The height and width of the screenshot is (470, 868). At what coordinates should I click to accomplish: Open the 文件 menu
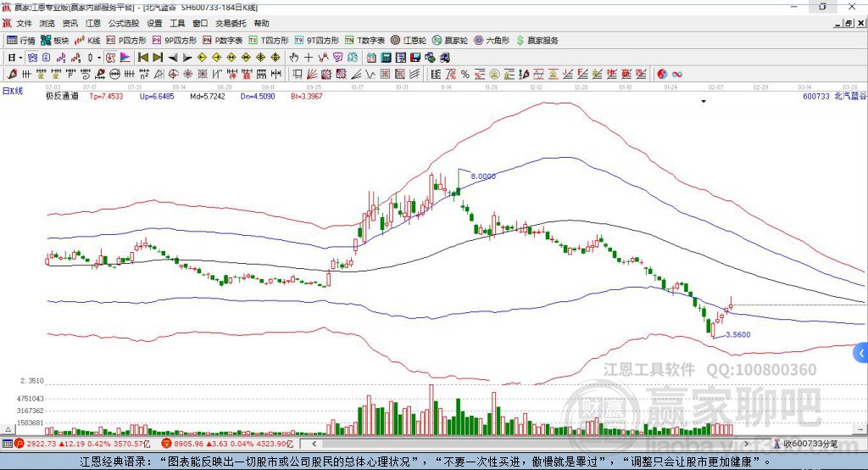24,23
